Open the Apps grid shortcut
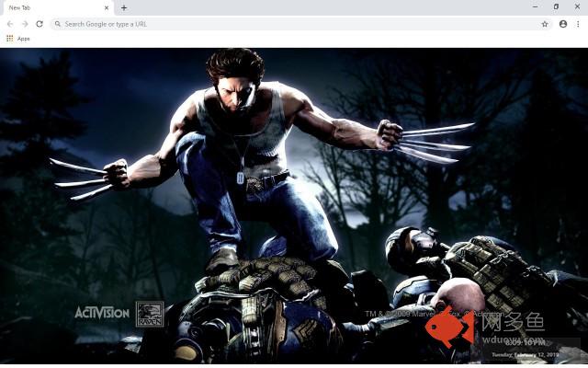The height and width of the screenshot is (368, 588). coord(10,39)
